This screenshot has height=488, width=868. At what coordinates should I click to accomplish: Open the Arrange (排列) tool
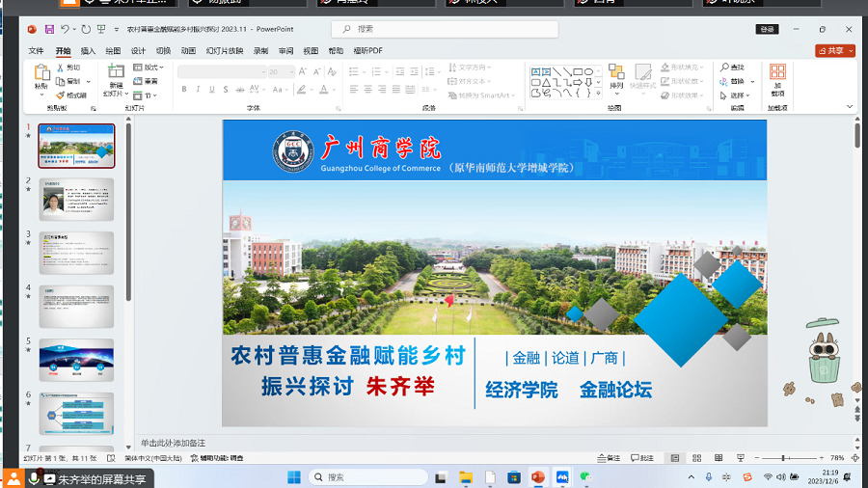[x=616, y=76]
